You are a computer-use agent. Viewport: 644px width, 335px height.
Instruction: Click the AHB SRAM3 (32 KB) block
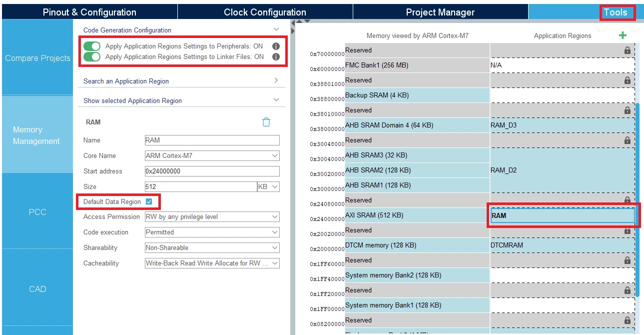point(417,155)
